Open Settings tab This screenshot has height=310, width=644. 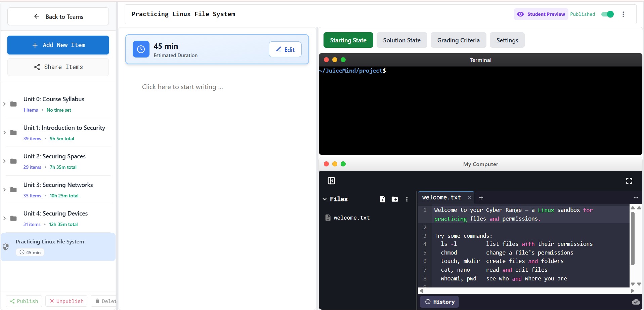pyautogui.click(x=507, y=40)
